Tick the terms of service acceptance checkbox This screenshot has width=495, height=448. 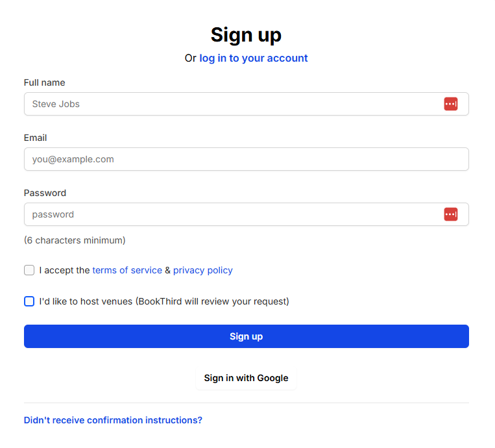tap(29, 270)
